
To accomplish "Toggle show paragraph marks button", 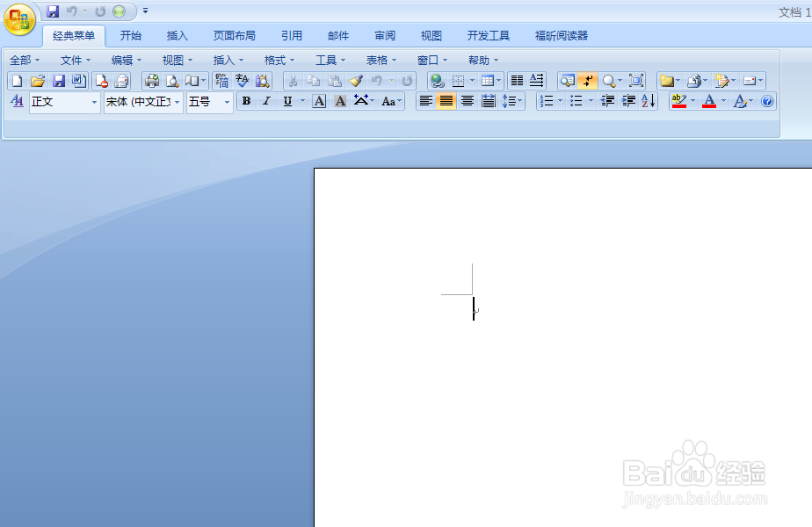I will tap(587, 81).
